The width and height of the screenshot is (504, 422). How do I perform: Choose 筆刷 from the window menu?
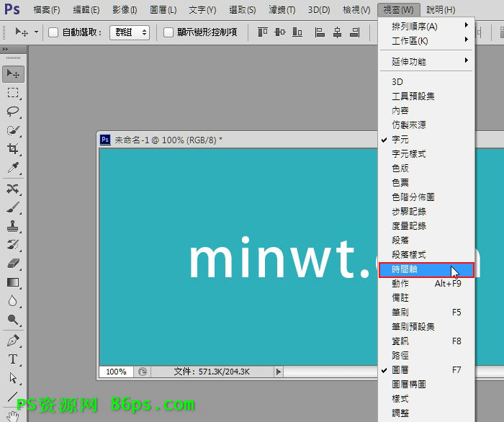click(x=426, y=313)
